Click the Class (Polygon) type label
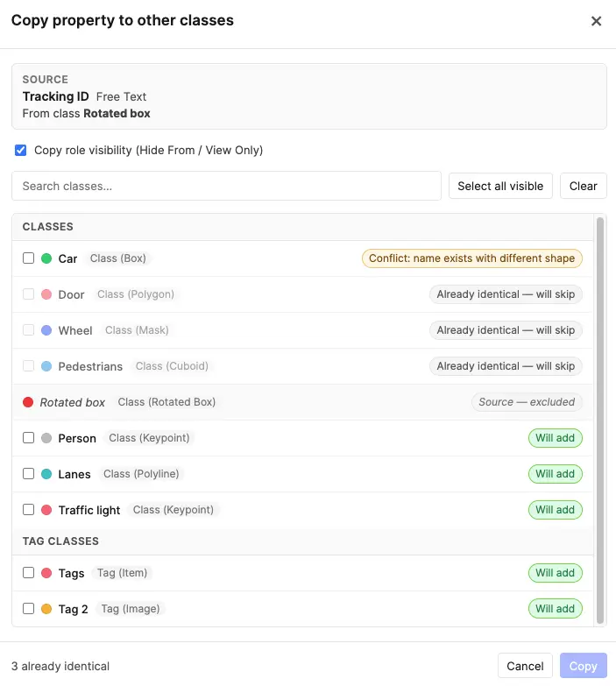616x686 pixels. pyautogui.click(x=136, y=294)
